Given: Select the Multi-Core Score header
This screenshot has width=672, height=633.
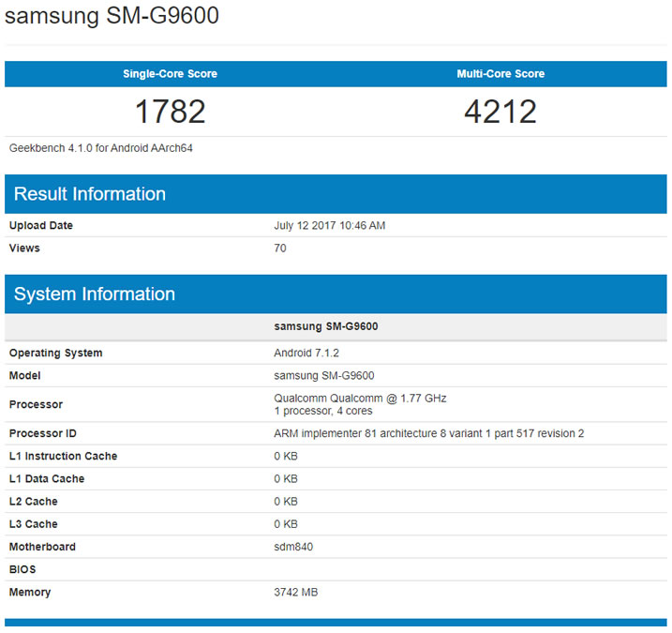Looking at the screenshot, I should (500, 74).
